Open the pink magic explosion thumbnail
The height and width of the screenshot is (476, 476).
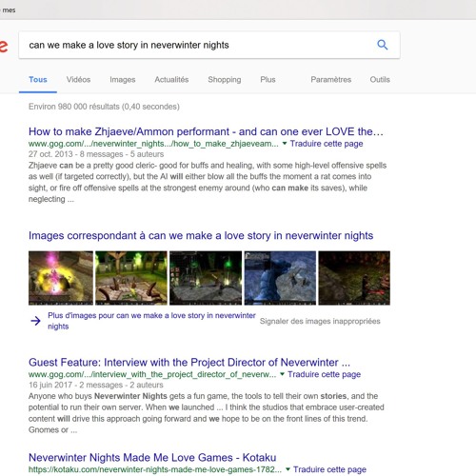pos(61,278)
